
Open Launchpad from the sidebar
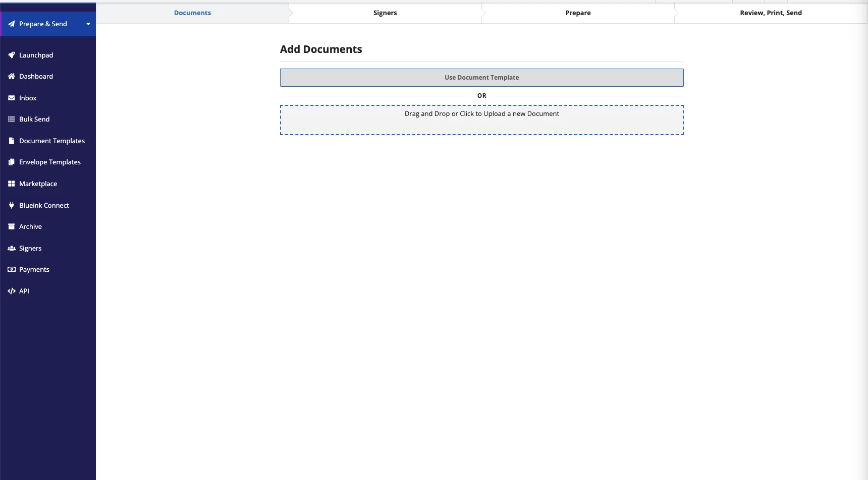pyautogui.click(x=36, y=55)
